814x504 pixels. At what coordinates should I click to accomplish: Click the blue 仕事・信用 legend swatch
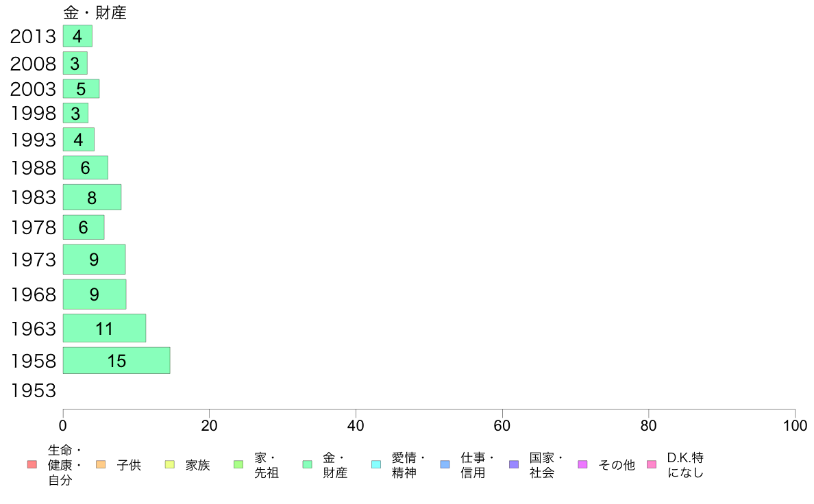(x=445, y=465)
